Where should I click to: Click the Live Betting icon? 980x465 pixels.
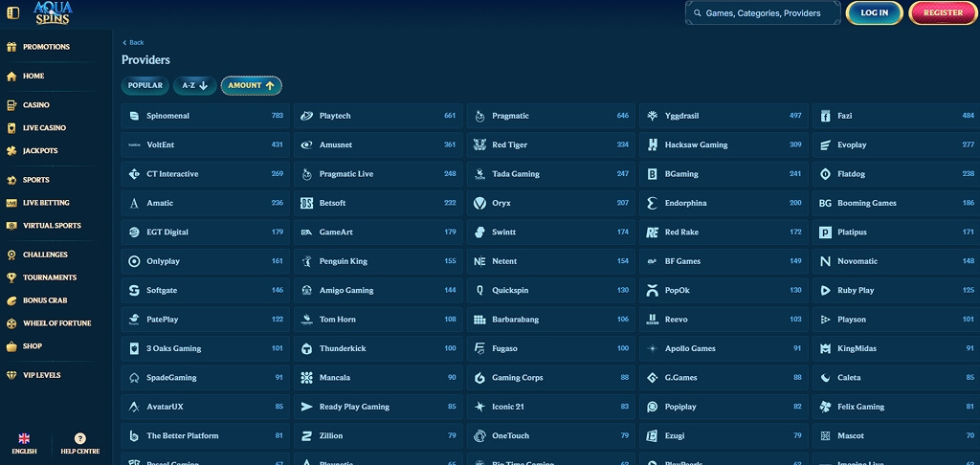11,203
